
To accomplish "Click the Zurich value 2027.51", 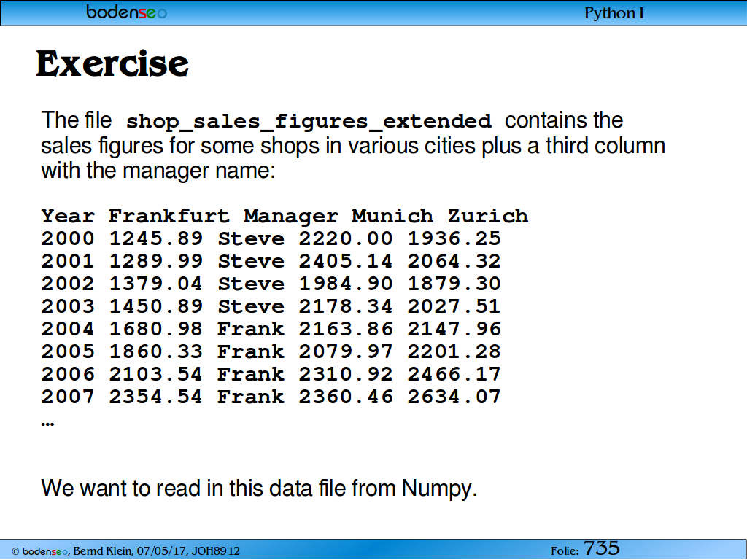I will tap(454, 306).
